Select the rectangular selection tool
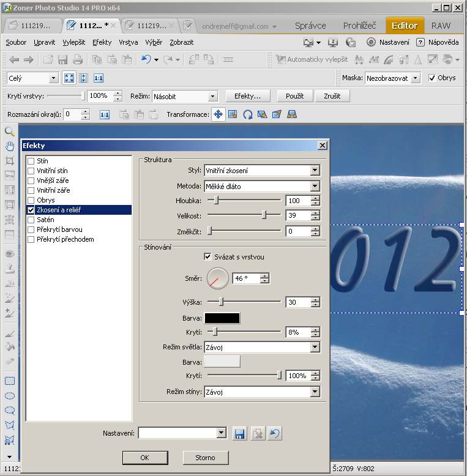Screen dimensions: 467x476 point(9,381)
